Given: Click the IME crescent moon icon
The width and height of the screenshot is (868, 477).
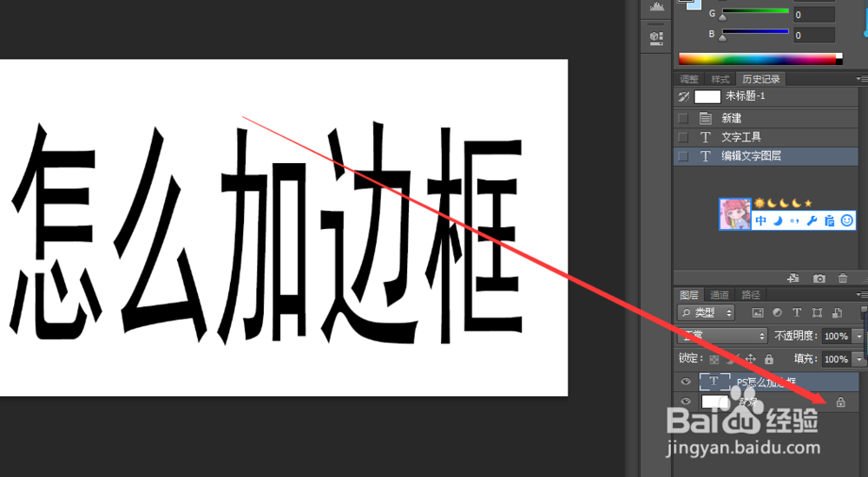Looking at the screenshot, I should (778, 221).
